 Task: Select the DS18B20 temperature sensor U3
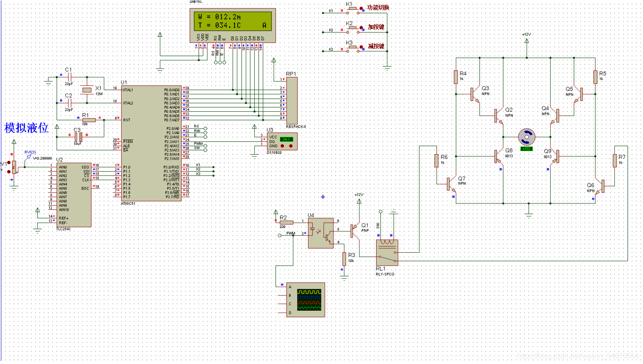282,141
